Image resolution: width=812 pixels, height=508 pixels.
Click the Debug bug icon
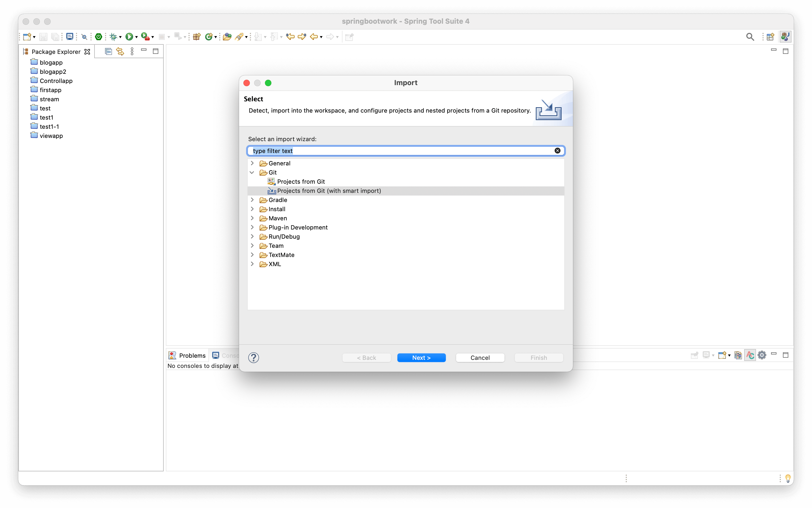pos(114,37)
